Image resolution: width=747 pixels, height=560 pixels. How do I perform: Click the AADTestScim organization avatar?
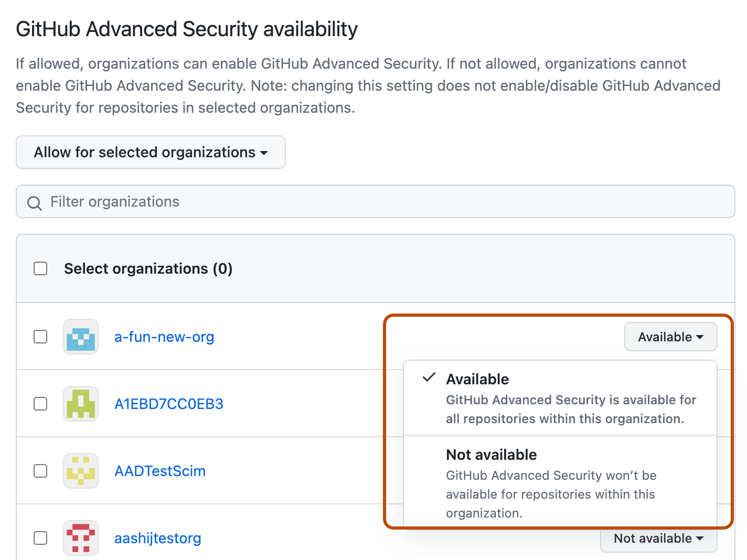81,471
